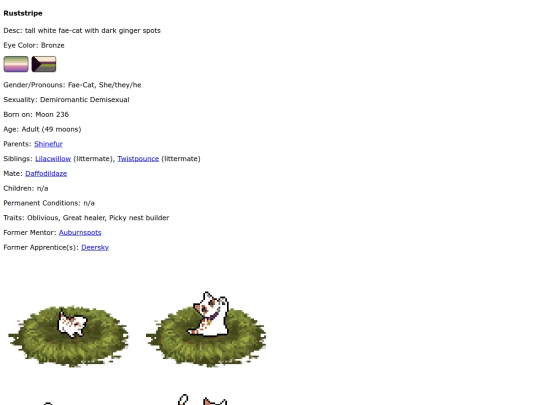Open the Shinefur parent link
The height and width of the screenshot is (405, 540).
coord(48,144)
